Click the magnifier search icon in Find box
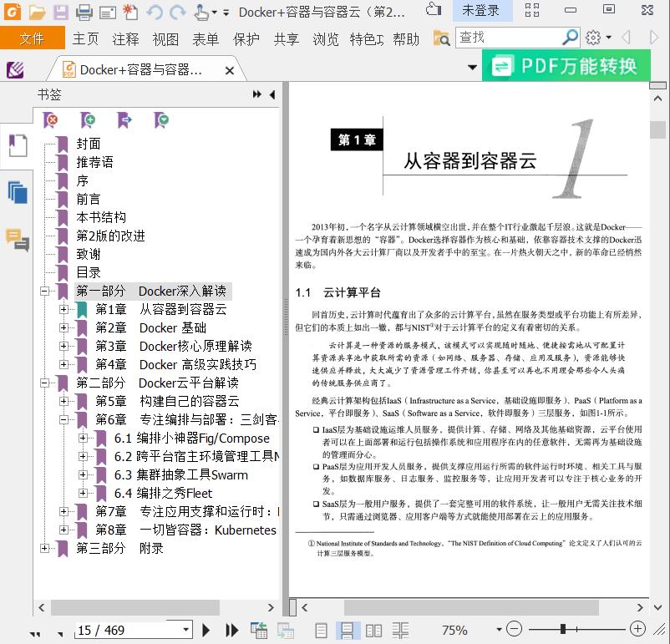 tap(570, 38)
